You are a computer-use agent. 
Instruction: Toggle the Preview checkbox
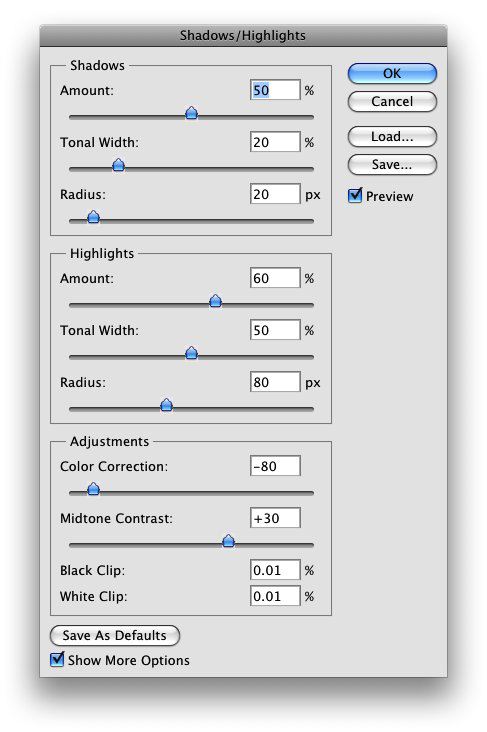(x=355, y=196)
